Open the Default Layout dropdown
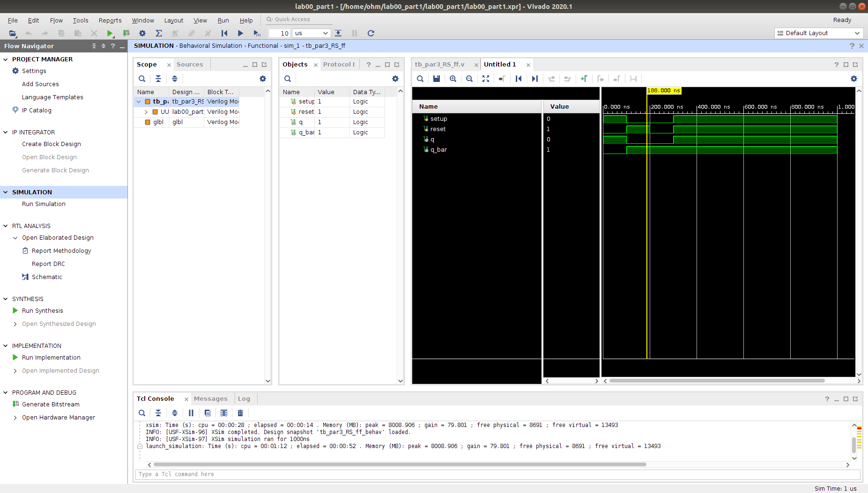Screen dimensions: 868x493 818,33
